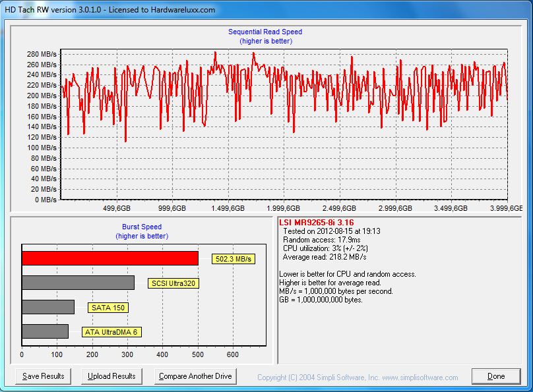The image size is (533, 392).
Task: Select the SATA 150 gray bar
Action: click(x=48, y=307)
